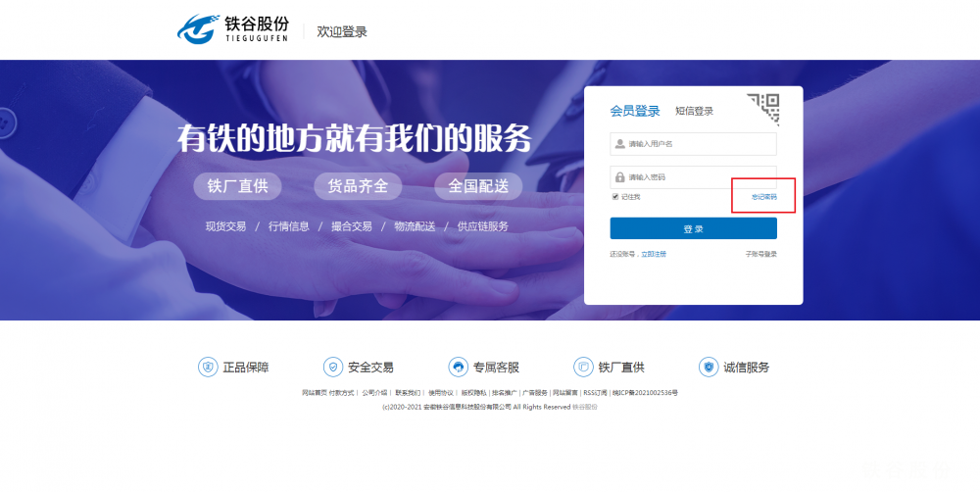Focus the username input field
This screenshot has width=980, height=492.
[693, 144]
